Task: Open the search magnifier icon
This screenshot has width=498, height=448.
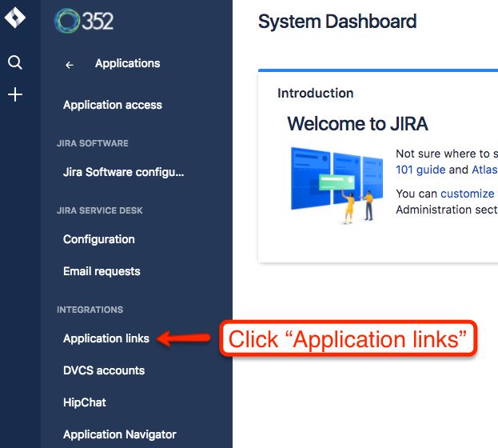Action: [x=15, y=62]
